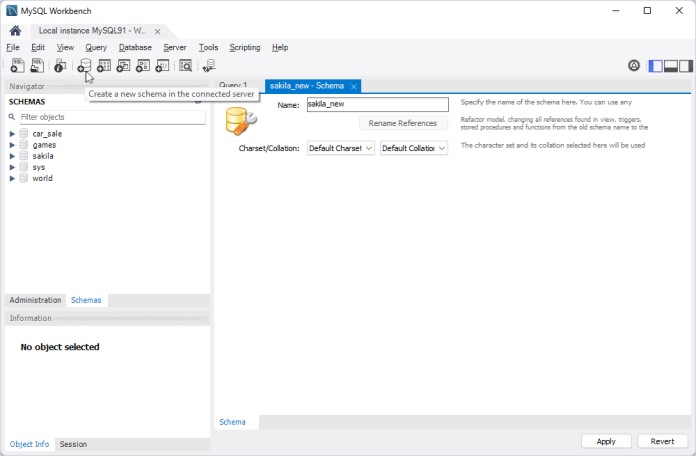Click the schema Name input field
The width and height of the screenshot is (696, 456).
(377, 105)
